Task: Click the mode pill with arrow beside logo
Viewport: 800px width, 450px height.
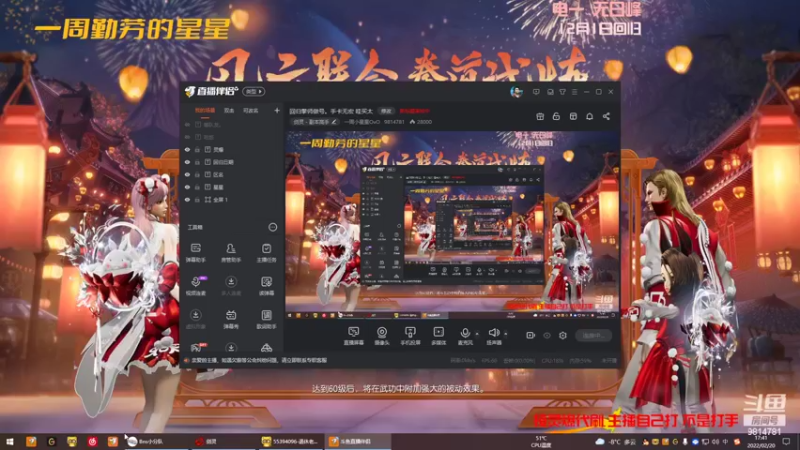Action: 254,91
